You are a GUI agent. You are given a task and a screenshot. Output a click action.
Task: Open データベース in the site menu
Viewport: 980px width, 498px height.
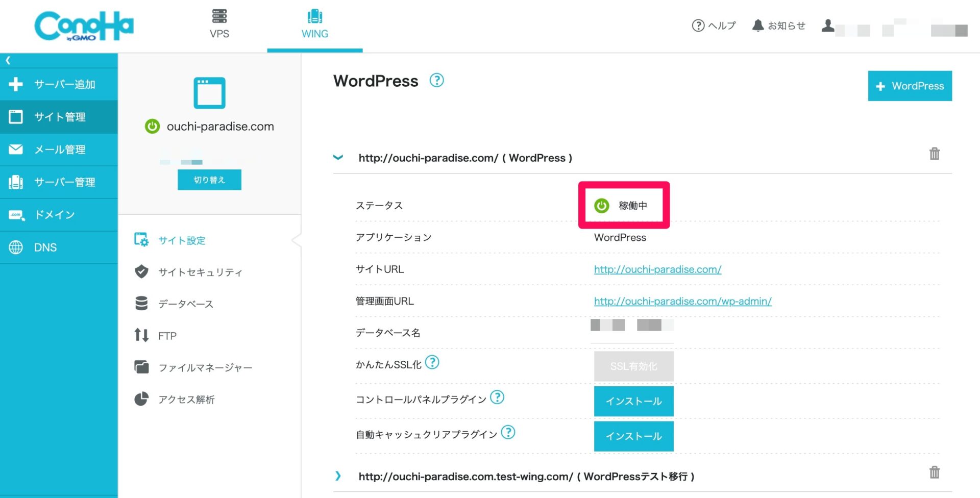click(174, 304)
